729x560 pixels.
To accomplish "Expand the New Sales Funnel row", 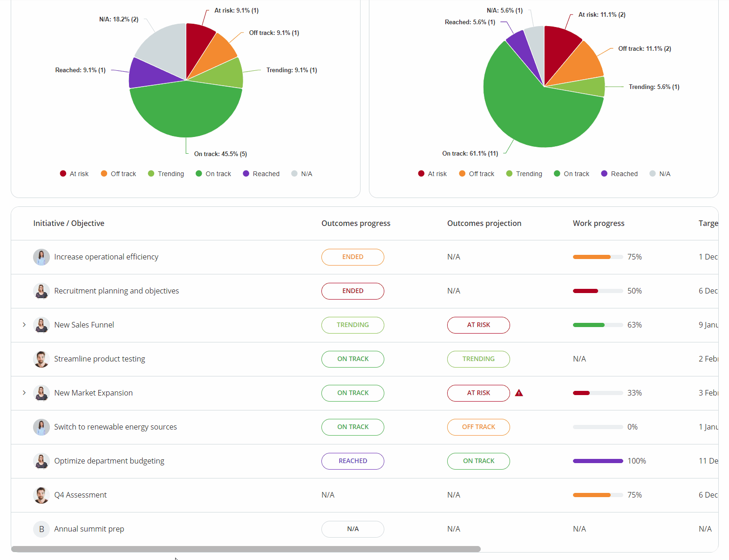I will [x=24, y=325].
